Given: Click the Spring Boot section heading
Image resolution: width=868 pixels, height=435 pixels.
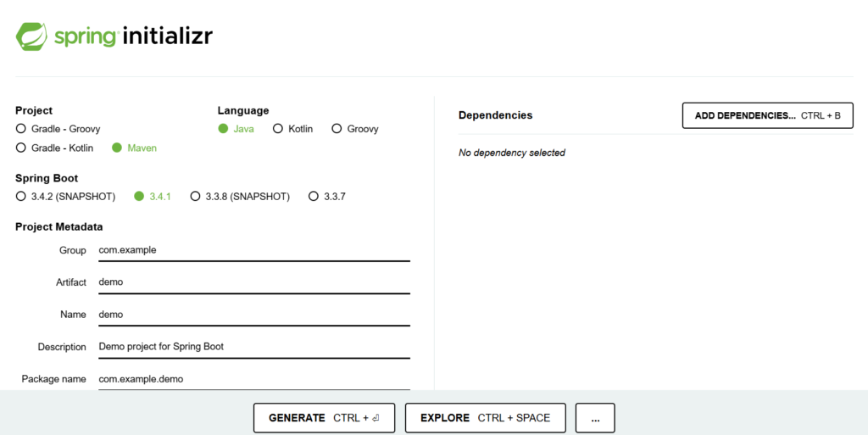Looking at the screenshot, I should (47, 178).
